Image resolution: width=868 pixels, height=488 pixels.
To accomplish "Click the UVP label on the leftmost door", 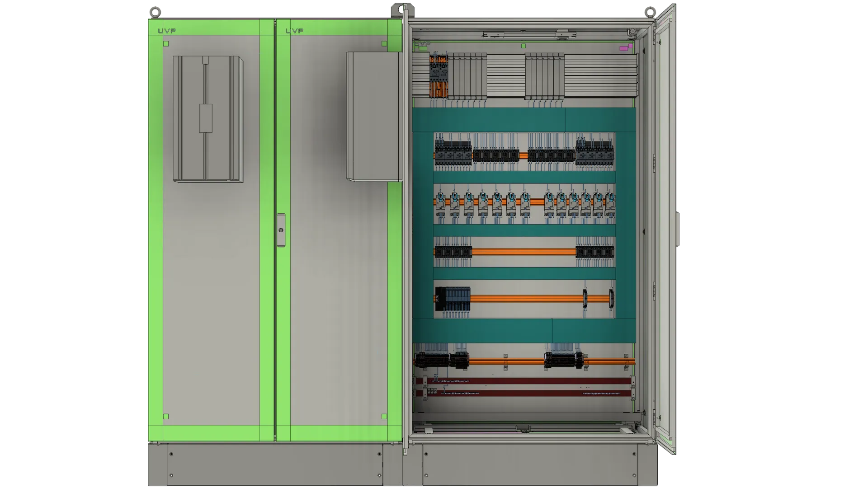I will pos(167,31).
